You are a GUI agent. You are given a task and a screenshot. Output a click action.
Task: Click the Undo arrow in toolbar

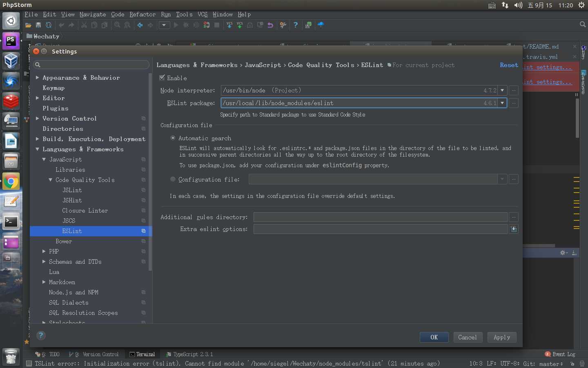(61, 25)
